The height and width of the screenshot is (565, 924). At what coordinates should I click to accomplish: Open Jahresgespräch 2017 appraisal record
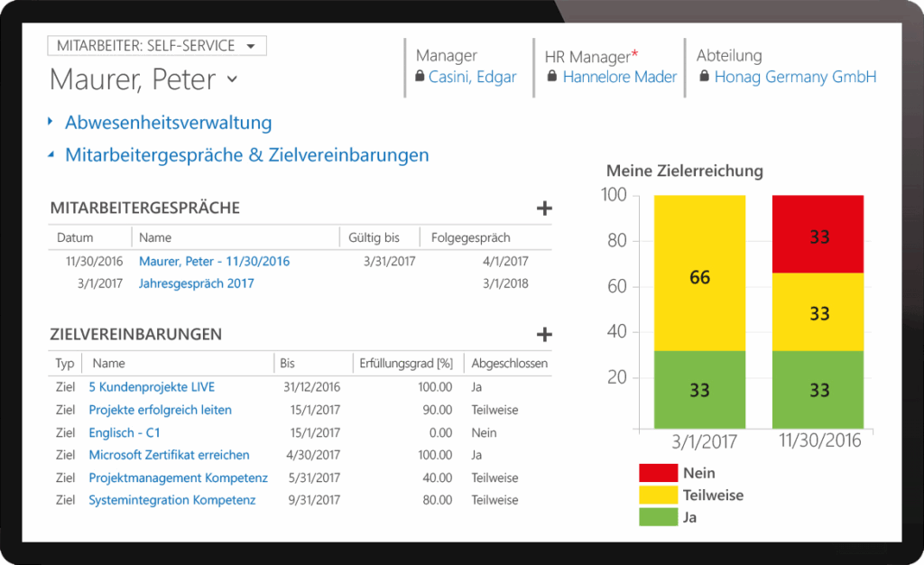(196, 283)
